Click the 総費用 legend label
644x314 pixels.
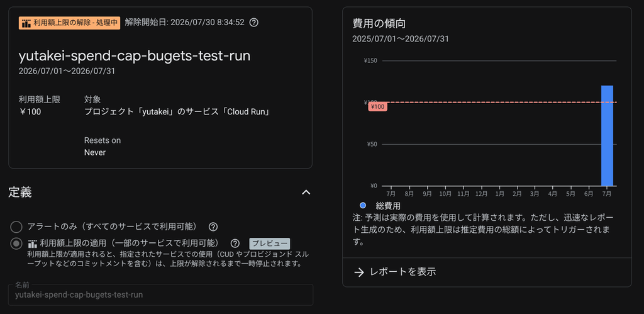tap(387, 206)
